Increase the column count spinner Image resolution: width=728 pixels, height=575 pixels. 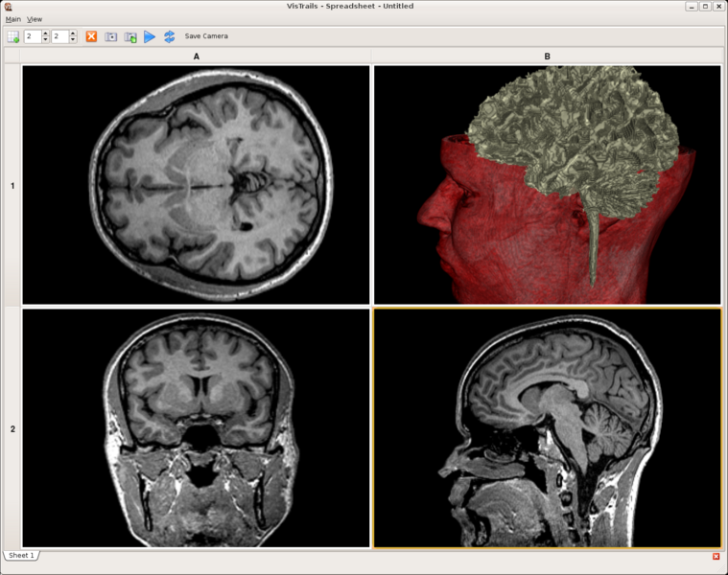tap(73, 34)
